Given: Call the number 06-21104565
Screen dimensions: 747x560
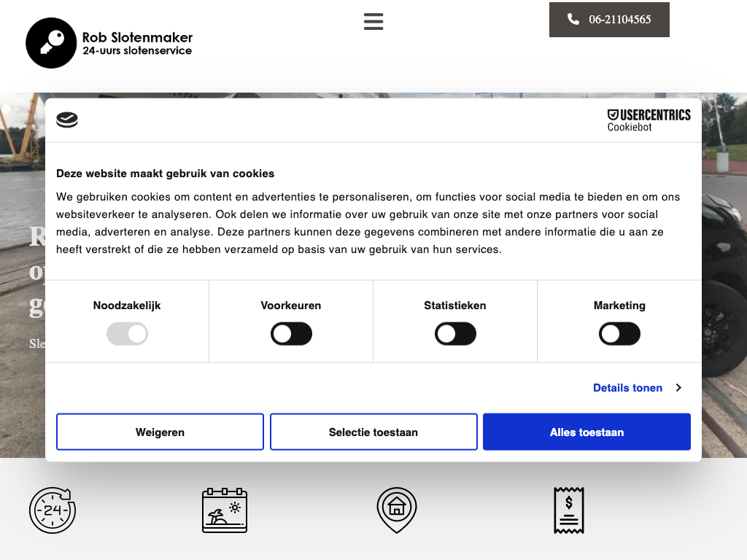Looking at the screenshot, I should click(619, 20).
